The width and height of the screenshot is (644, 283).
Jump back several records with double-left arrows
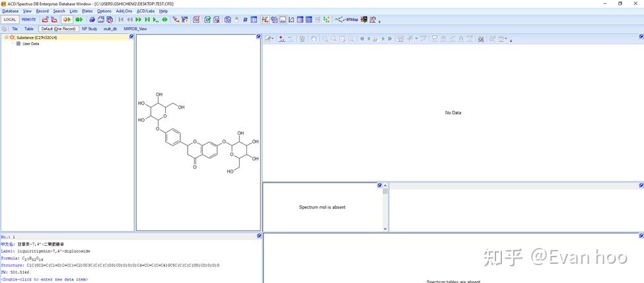point(129,19)
